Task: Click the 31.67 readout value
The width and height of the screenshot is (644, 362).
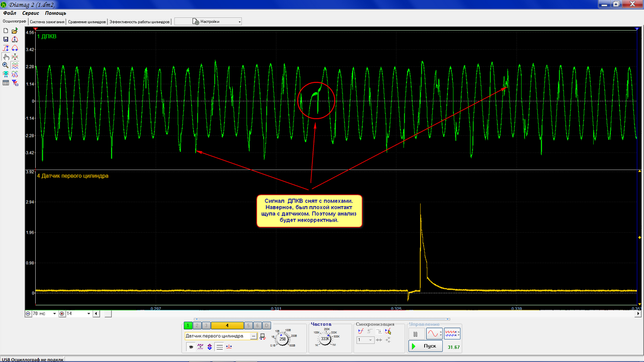Action: 454,347
